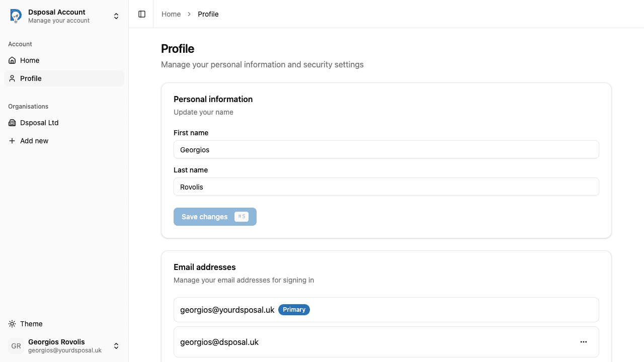Toggle the sidebar panel icon in the header
644x362 pixels.
point(141,14)
